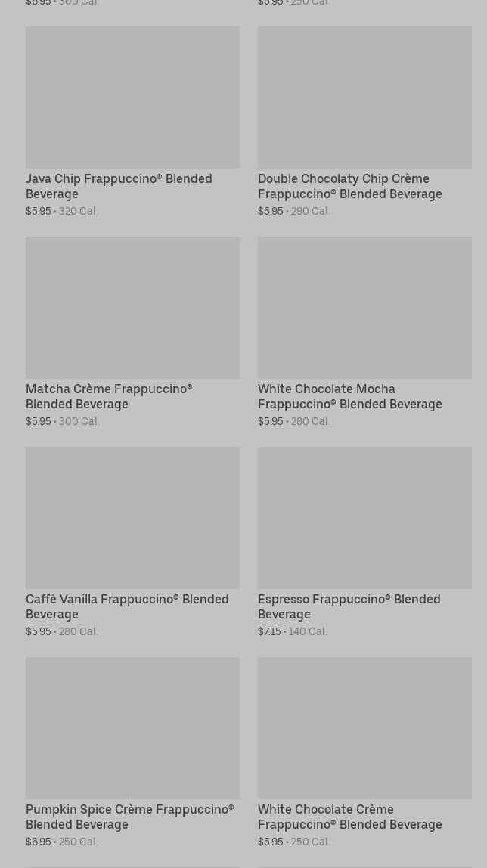View White Chocolate Crème Frappuccino details

pos(349,817)
